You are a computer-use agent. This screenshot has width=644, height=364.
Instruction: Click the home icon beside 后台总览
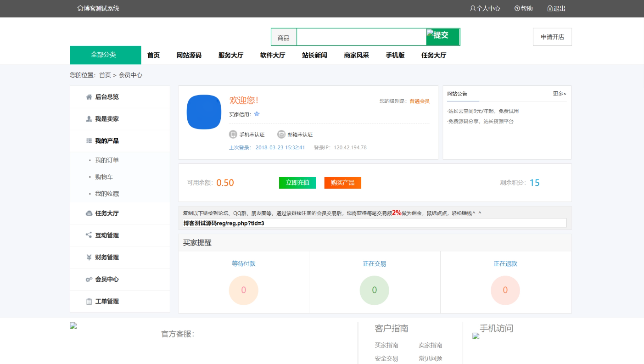[x=89, y=97]
